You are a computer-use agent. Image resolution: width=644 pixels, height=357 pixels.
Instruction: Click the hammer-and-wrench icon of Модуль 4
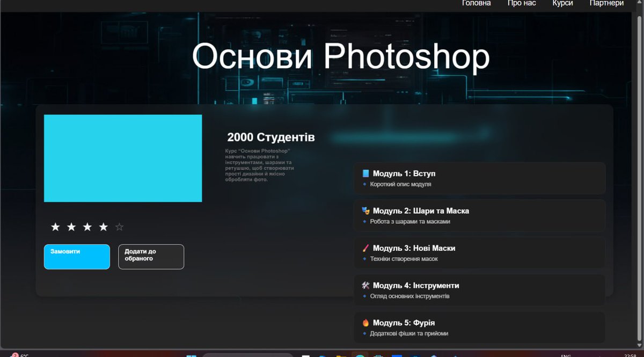click(365, 286)
